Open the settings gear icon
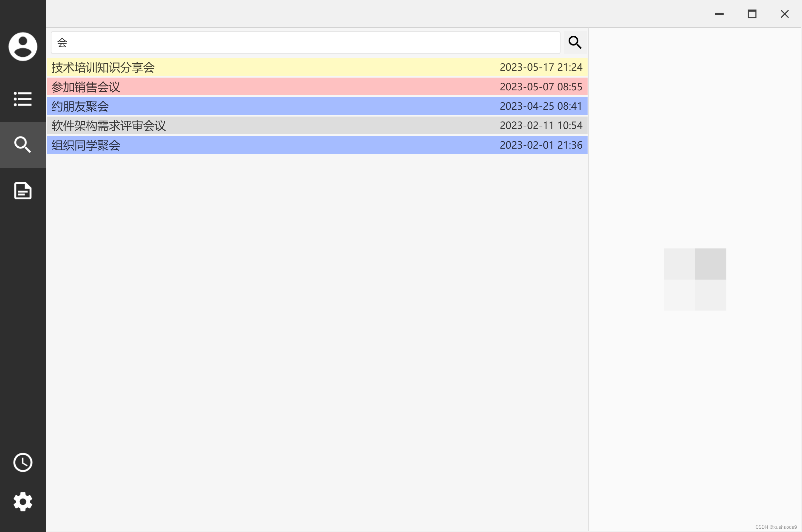This screenshot has height=532, width=802. [x=23, y=502]
